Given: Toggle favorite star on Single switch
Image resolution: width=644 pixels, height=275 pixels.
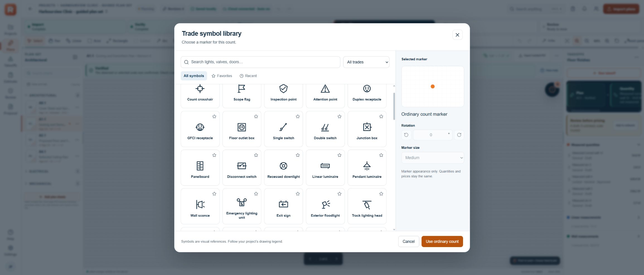Looking at the screenshot, I should 298,116.
